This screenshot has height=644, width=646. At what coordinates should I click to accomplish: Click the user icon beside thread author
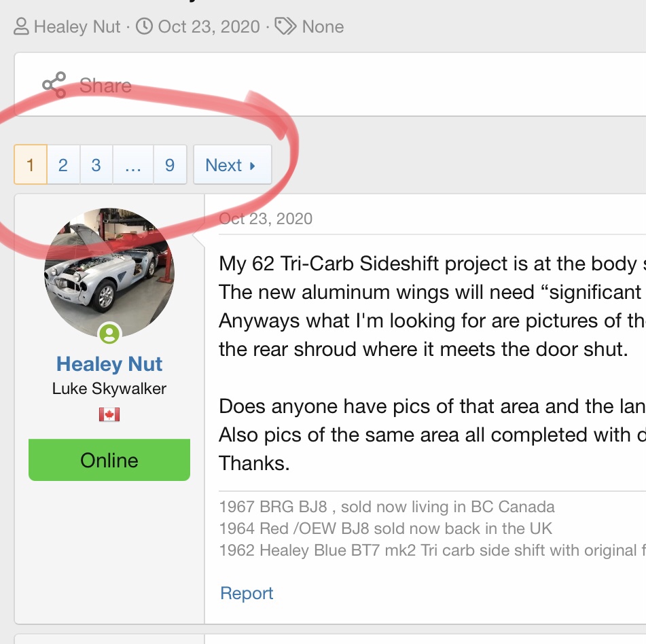tap(22, 27)
